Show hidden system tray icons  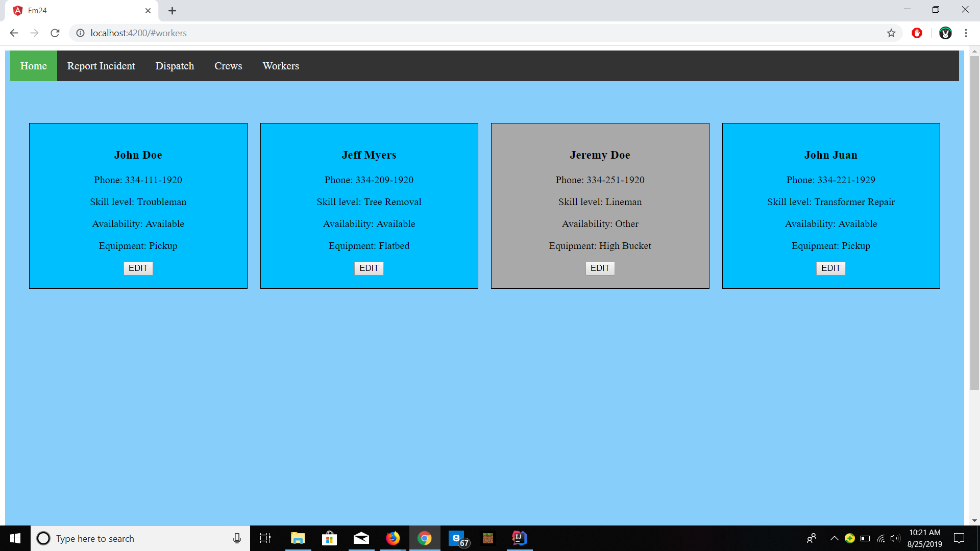[834, 538]
